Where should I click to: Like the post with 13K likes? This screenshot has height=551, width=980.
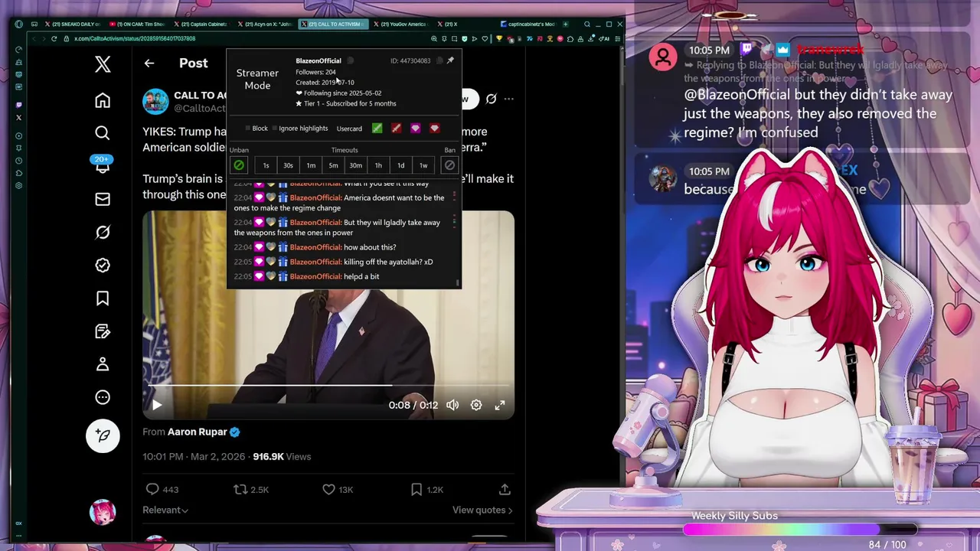pyautogui.click(x=337, y=489)
